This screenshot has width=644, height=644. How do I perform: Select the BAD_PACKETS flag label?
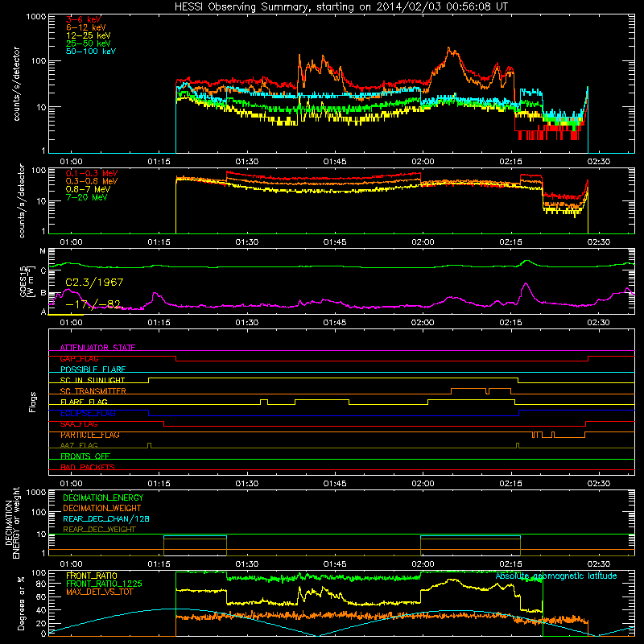tap(88, 467)
